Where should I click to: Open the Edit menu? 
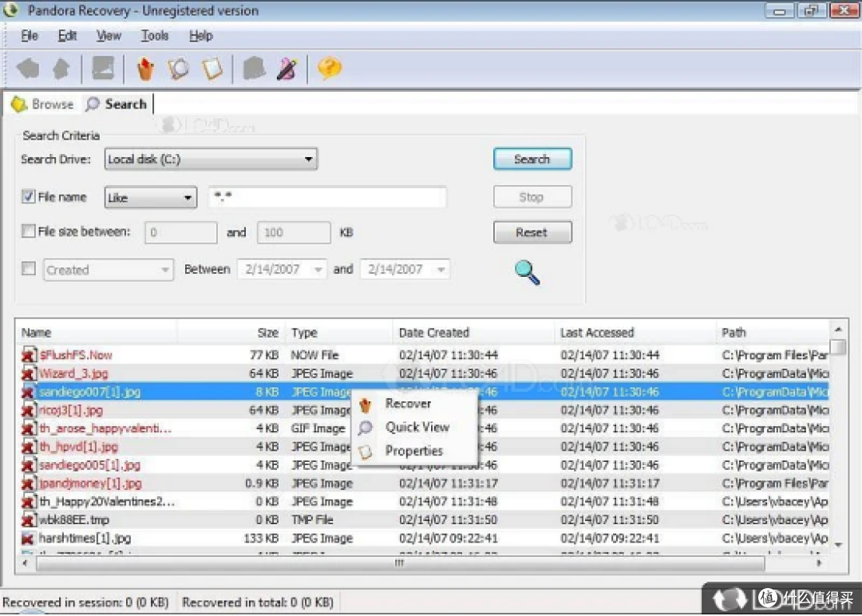[x=67, y=36]
